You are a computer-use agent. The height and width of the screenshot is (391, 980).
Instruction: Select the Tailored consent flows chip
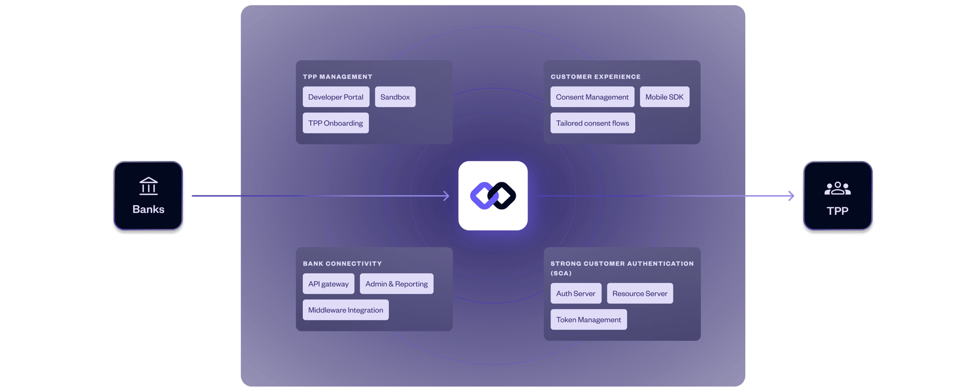click(592, 123)
